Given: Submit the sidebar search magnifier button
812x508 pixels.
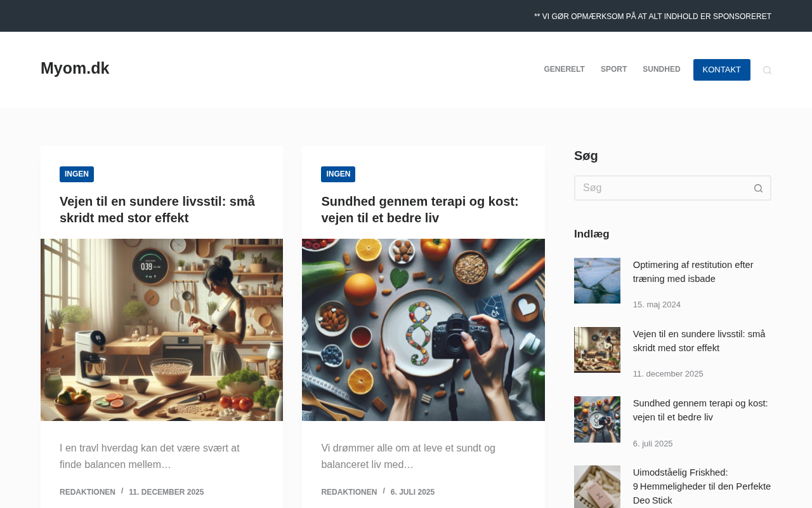Looking at the screenshot, I should [758, 188].
